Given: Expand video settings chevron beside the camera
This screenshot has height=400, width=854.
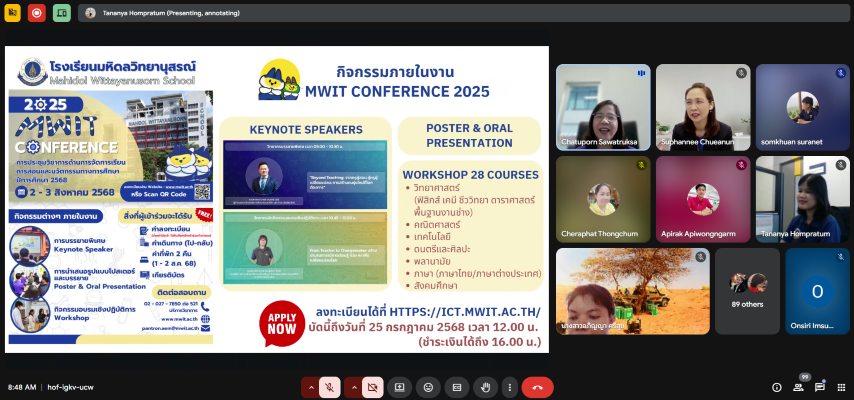Looking at the screenshot, I should click(354, 387).
